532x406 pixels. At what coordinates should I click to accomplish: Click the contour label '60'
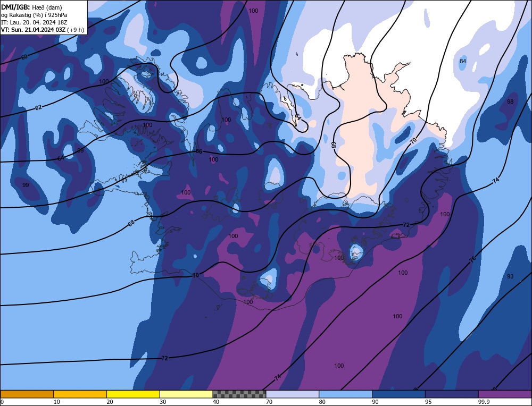coord(24,57)
